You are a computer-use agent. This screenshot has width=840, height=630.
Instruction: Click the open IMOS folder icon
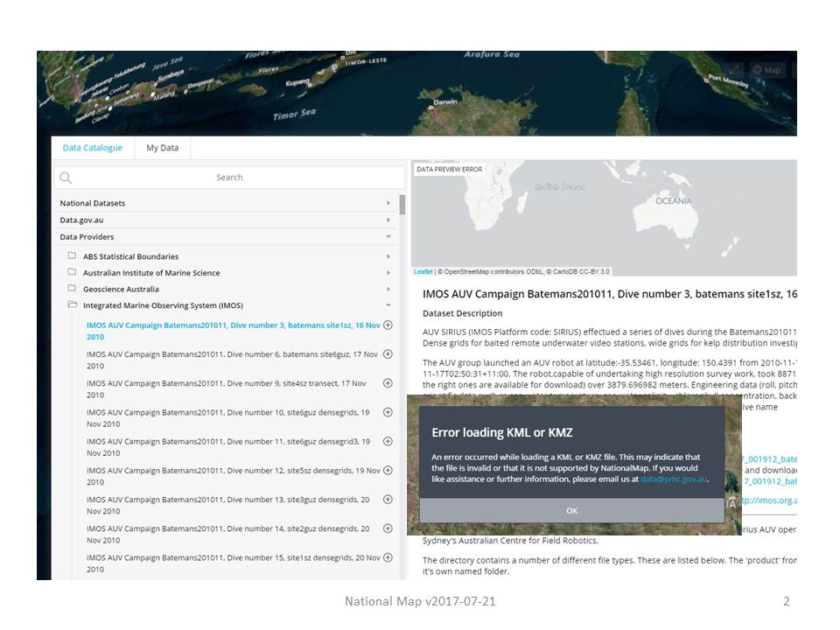click(x=73, y=304)
